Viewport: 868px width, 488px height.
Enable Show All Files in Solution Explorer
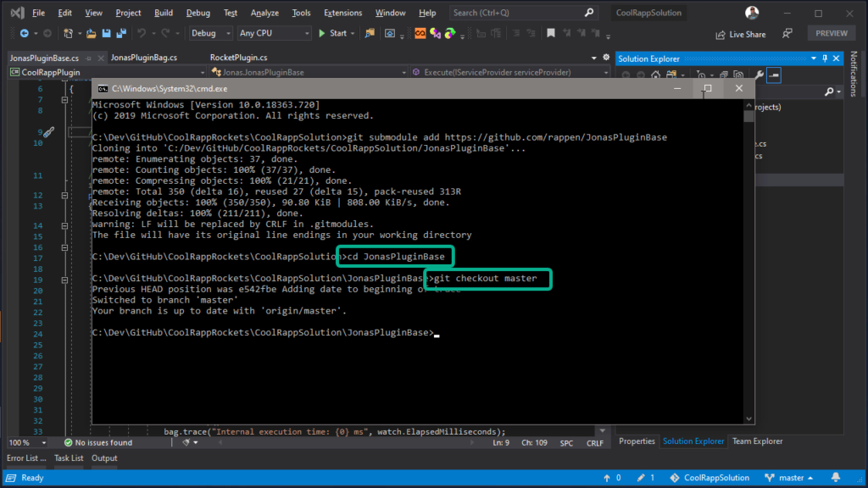[723, 75]
